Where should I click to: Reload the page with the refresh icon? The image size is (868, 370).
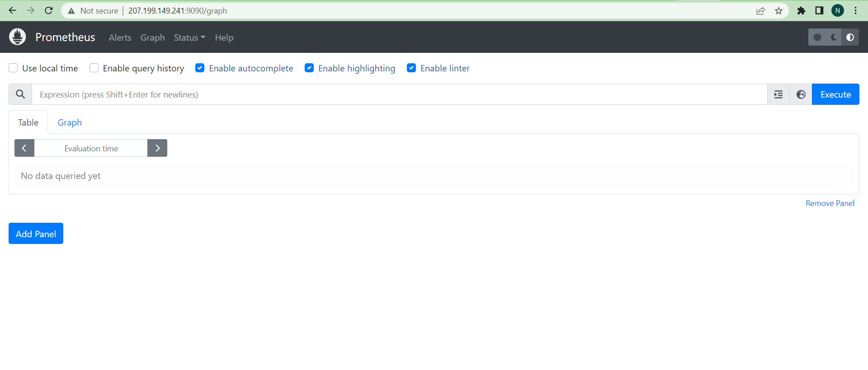pyautogui.click(x=49, y=10)
